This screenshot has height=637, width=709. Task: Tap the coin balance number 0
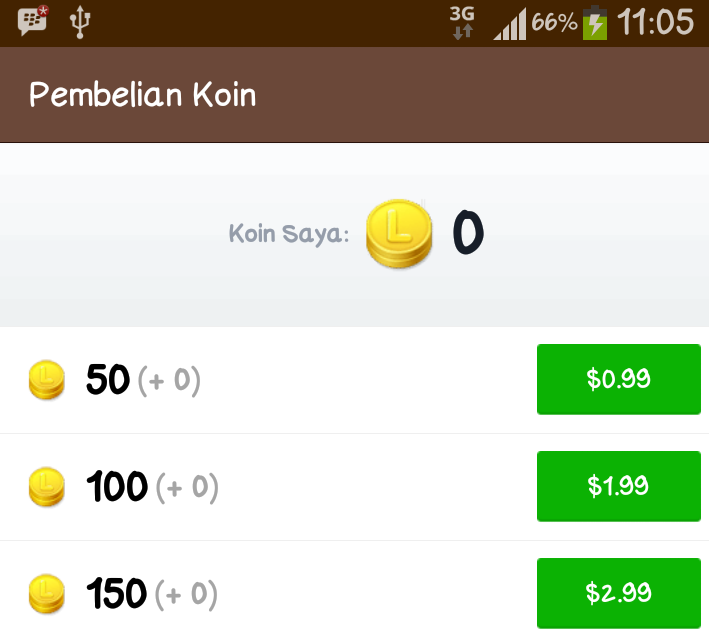pyautogui.click(x=468, y=232)
